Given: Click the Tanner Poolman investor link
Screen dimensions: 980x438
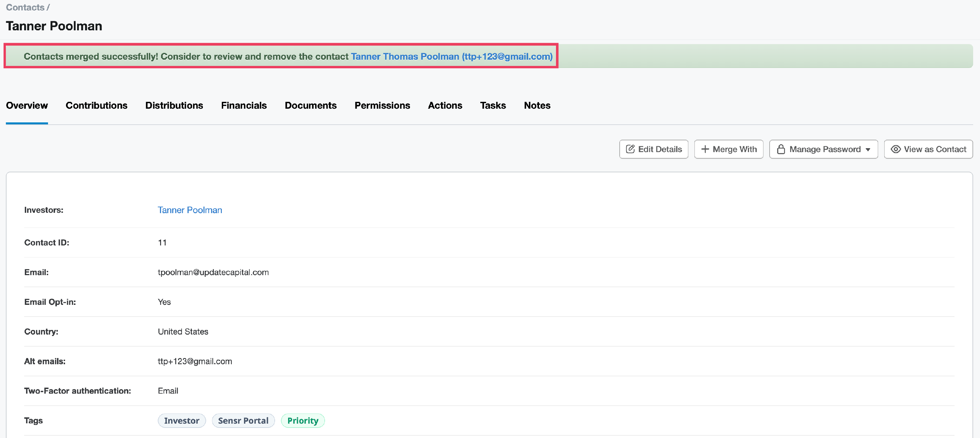Looking at the screenshot, I should pos(189,210).
